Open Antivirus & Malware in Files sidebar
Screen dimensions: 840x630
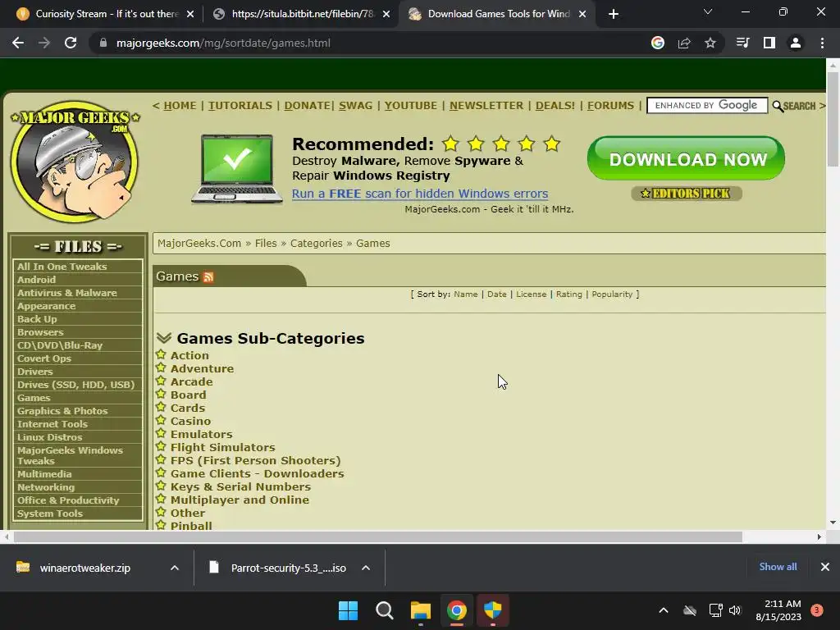(67, 293)
